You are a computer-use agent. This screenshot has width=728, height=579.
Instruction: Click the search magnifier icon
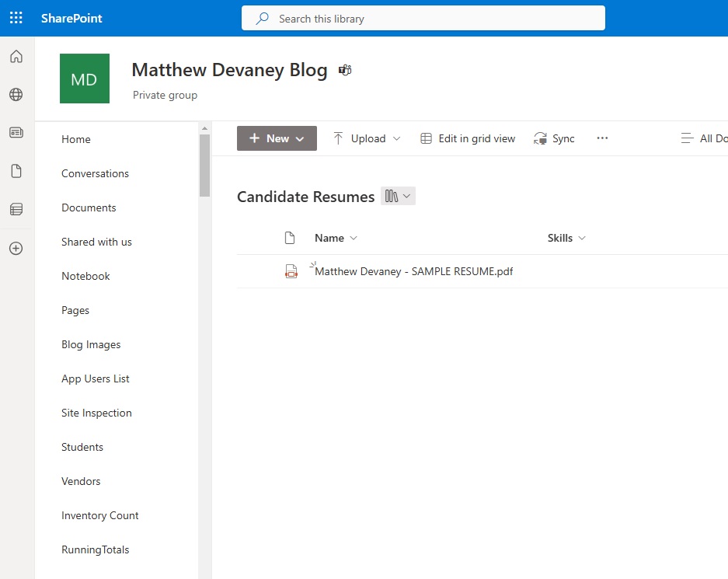pyautogui.click(x=263, y=19)
